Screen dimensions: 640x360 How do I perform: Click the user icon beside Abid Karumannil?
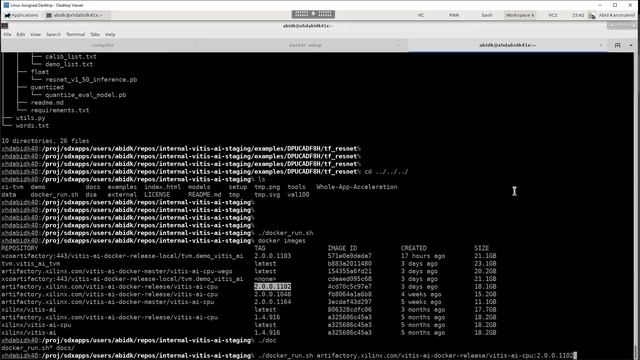click(592, 15)
